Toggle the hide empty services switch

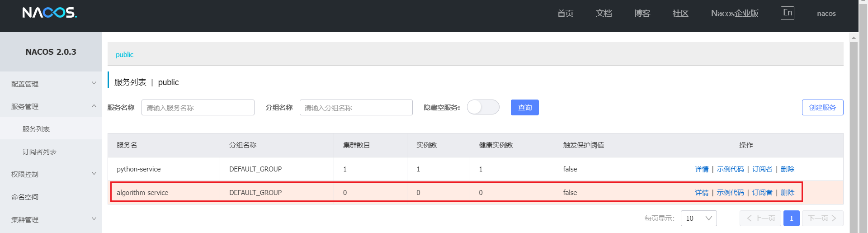coord(483,107)
